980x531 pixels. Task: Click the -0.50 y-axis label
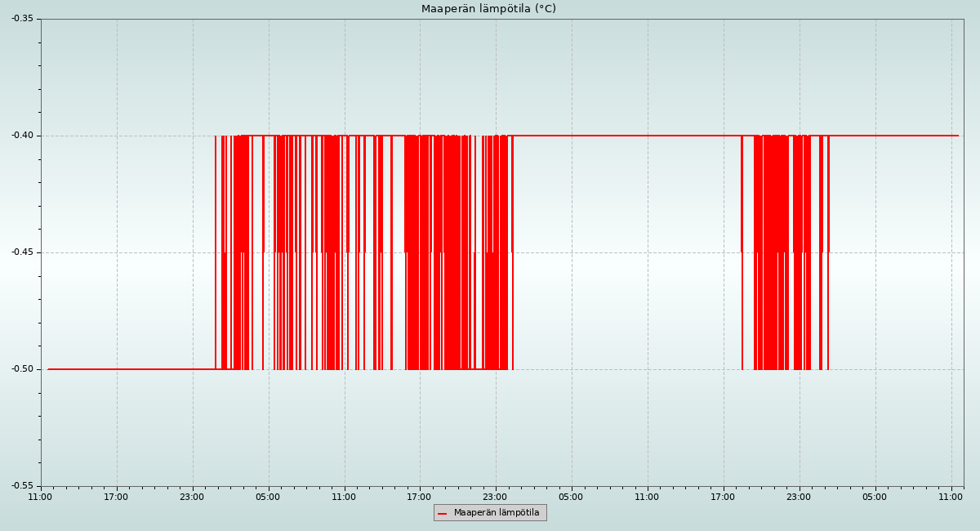(23, 369)
